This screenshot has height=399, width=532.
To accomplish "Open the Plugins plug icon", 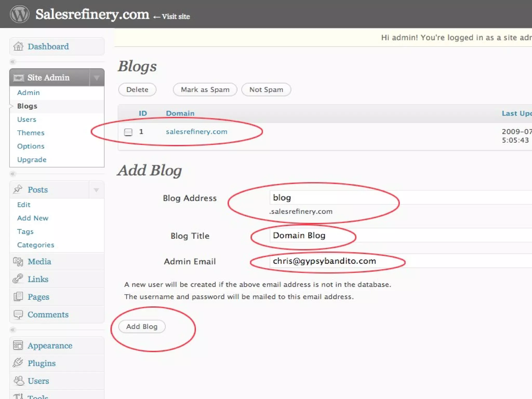I will [x=18, y=363].
